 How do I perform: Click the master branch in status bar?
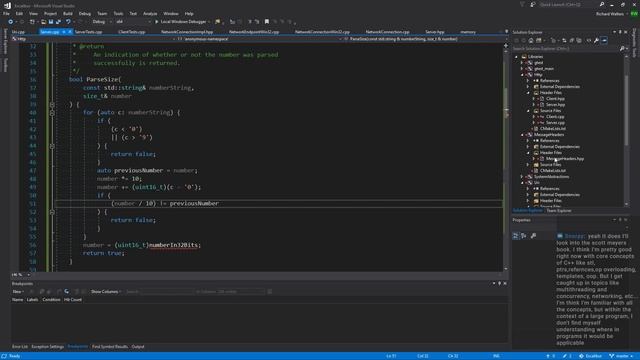[621, 356]
